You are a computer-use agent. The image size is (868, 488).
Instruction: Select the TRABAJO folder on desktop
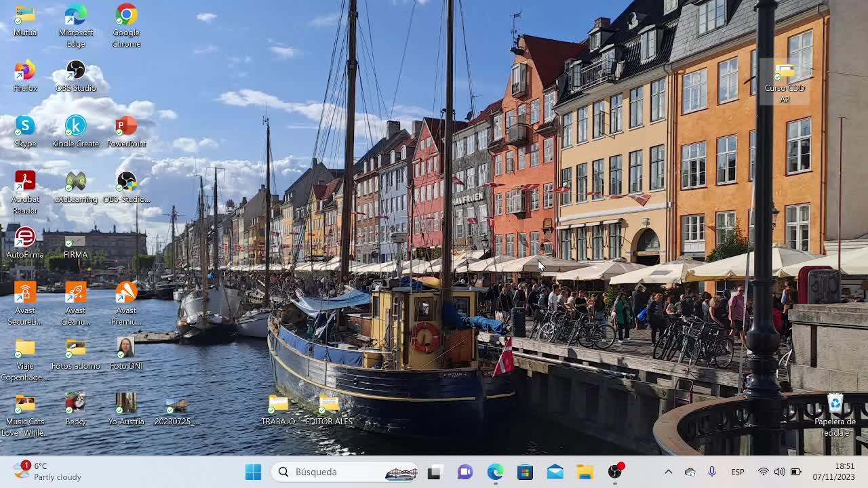[278, 405]
